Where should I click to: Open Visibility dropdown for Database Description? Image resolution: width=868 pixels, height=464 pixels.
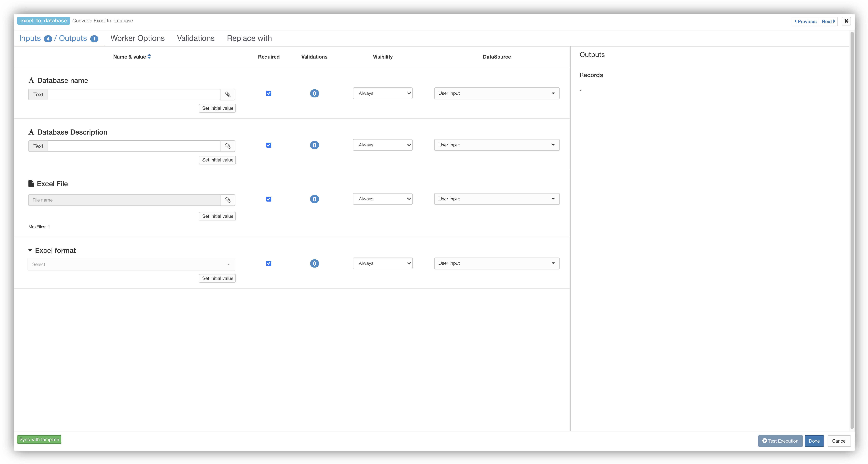point(383,145)
